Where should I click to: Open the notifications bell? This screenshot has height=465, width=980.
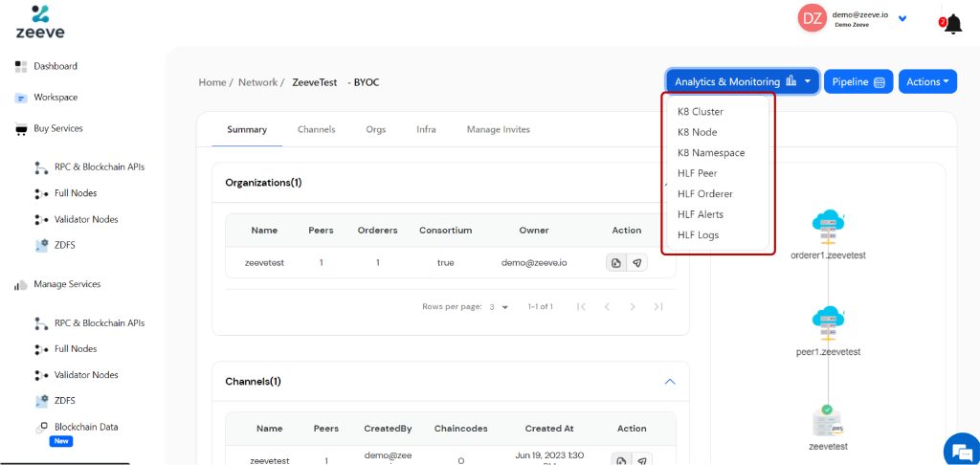(952, 24)
